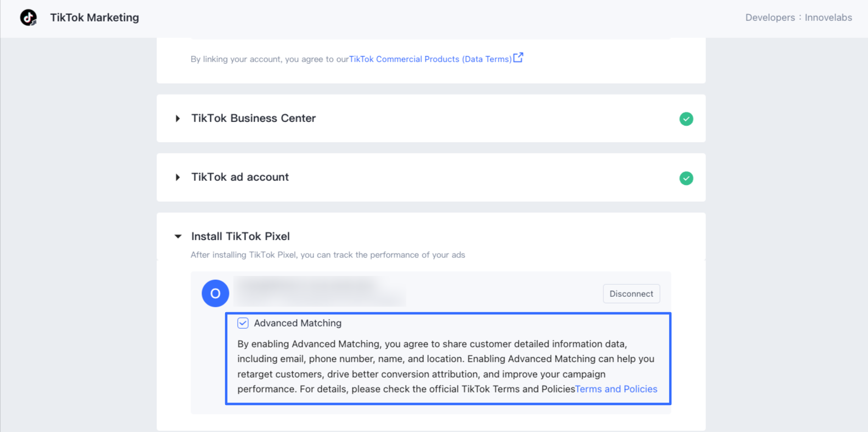This screenshot has height=432, width=868.
Task: Click the Advanced Matching label text
Action: pyautogui.click(x=298, y=323)
